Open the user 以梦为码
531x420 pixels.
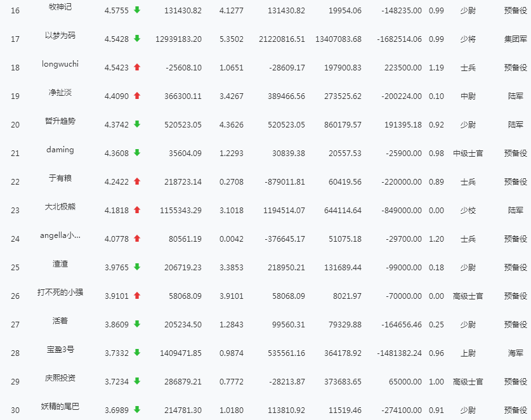coord(60,36)
